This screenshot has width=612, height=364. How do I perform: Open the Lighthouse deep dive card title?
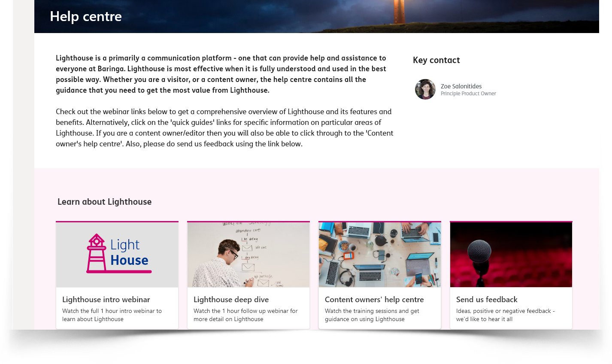[x=231, y=299]
